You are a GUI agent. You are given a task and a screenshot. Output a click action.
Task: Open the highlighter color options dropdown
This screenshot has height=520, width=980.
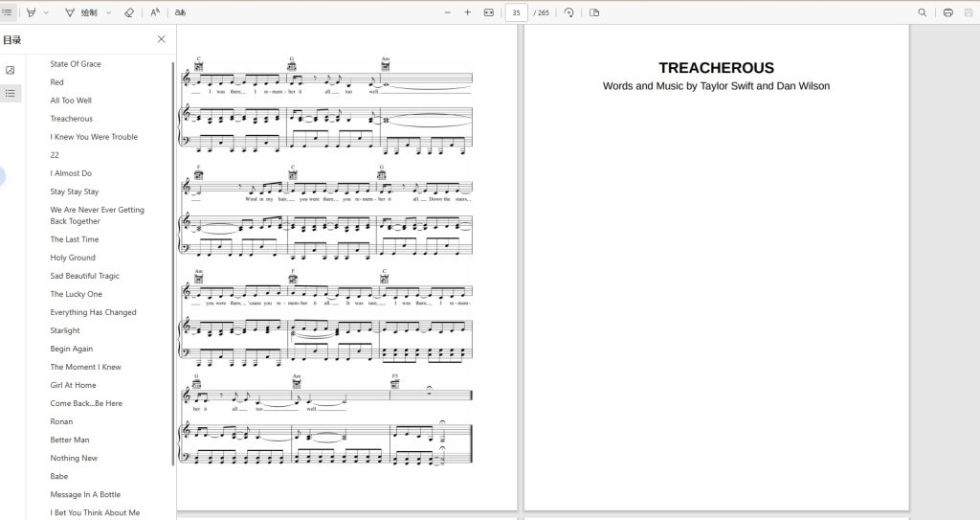(46, 12)
